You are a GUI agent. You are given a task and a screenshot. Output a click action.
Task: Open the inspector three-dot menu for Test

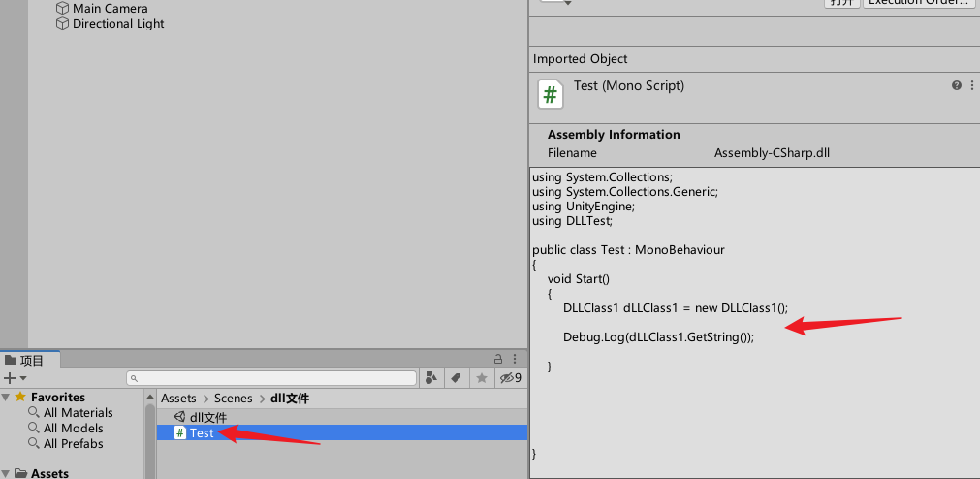coord(972,85)
